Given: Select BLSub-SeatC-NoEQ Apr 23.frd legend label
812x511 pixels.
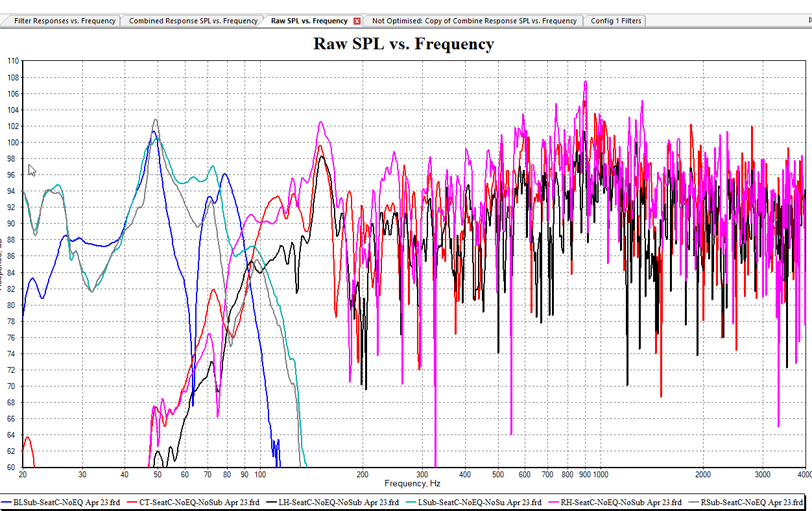Looking at the screenshot, I should pyautogui.click(x=66, y=503).
